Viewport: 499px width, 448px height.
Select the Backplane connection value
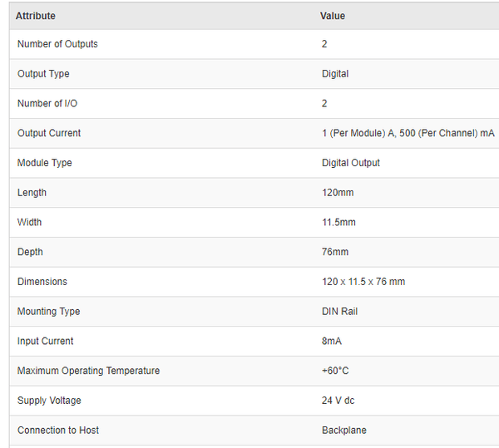(x=343, y=431)
